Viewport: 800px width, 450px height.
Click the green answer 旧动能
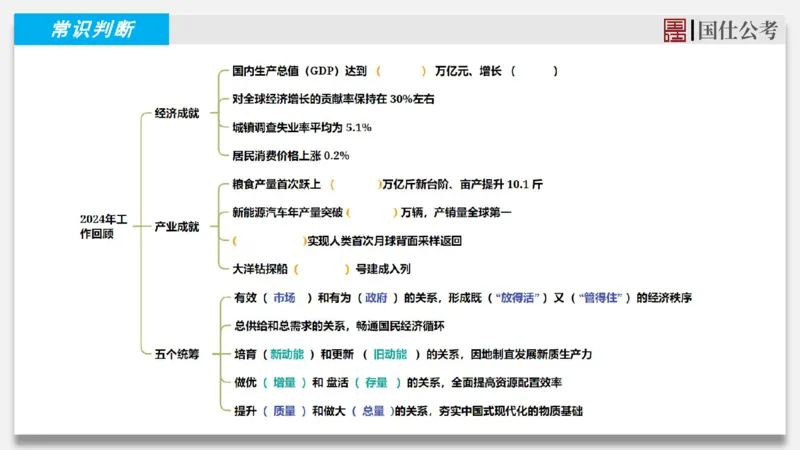(390, 354)
